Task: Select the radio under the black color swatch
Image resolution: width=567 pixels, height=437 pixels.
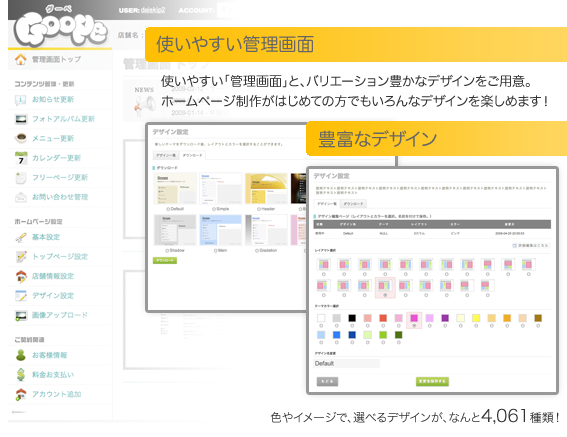Action: [352, 326]
